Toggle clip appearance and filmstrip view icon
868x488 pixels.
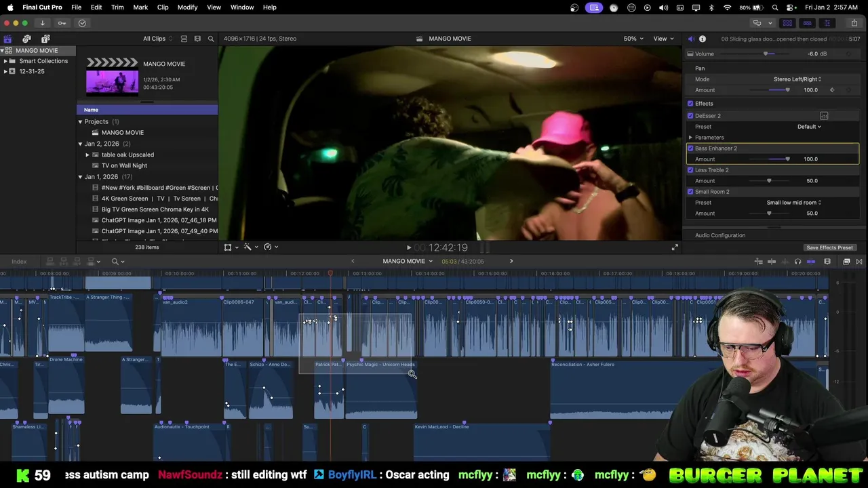(x=197, y=39)
